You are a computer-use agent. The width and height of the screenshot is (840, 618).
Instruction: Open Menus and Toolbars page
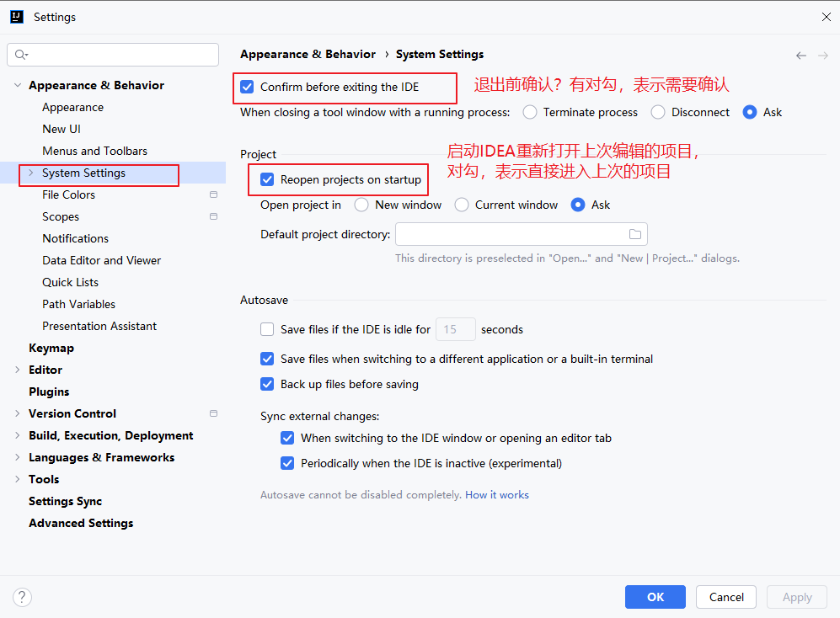[95, 151]
